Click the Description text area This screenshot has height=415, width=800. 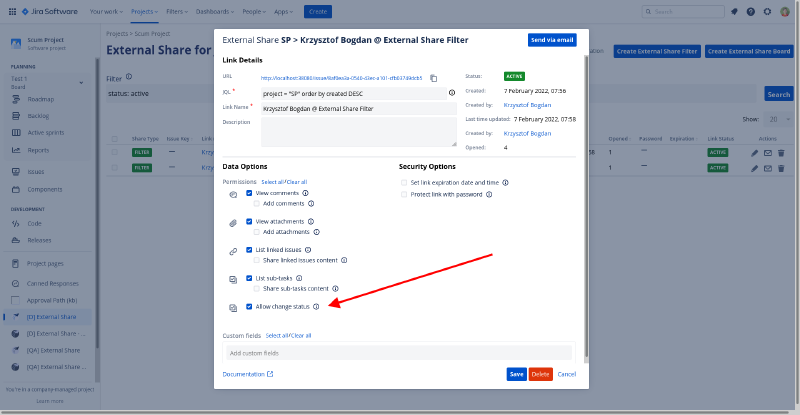(359, 132)
